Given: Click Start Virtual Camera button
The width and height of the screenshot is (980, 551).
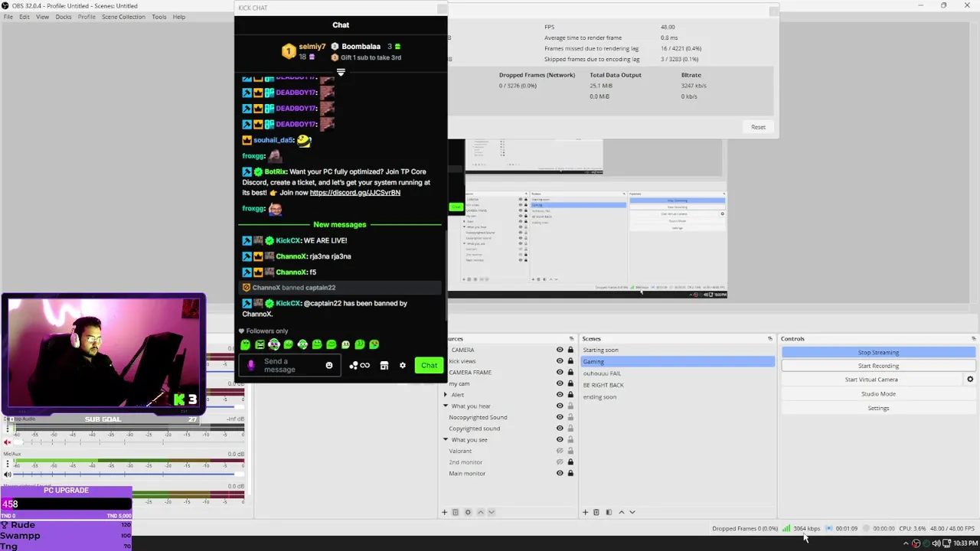Looking at the screenshot, I should [x=871, y=380].
